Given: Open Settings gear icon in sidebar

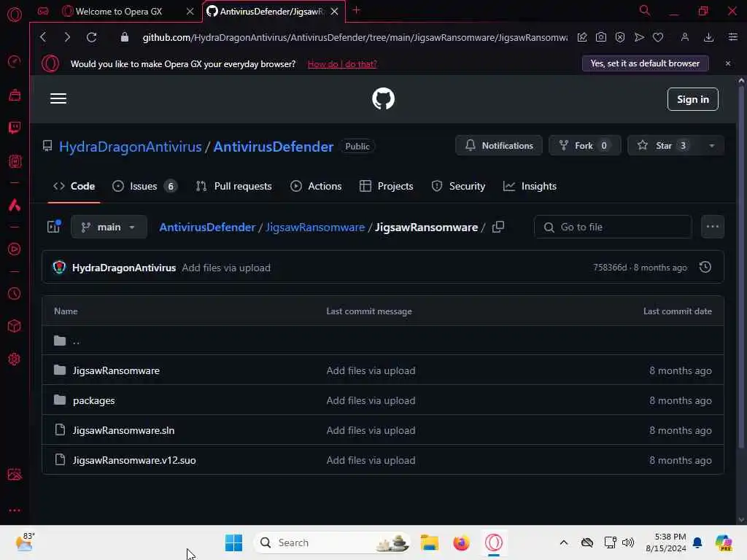Looking at the screenshot, I should pos(15,359).
